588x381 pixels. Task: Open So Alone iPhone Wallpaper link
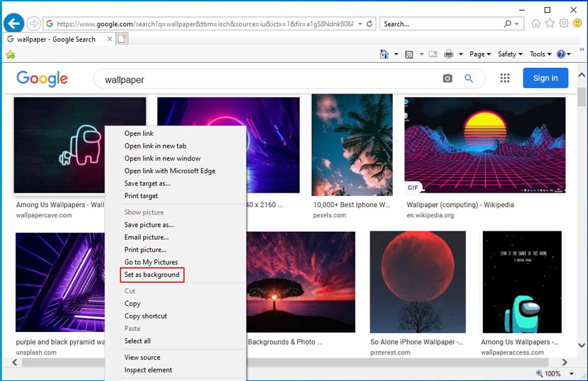[x=417, y=342]
